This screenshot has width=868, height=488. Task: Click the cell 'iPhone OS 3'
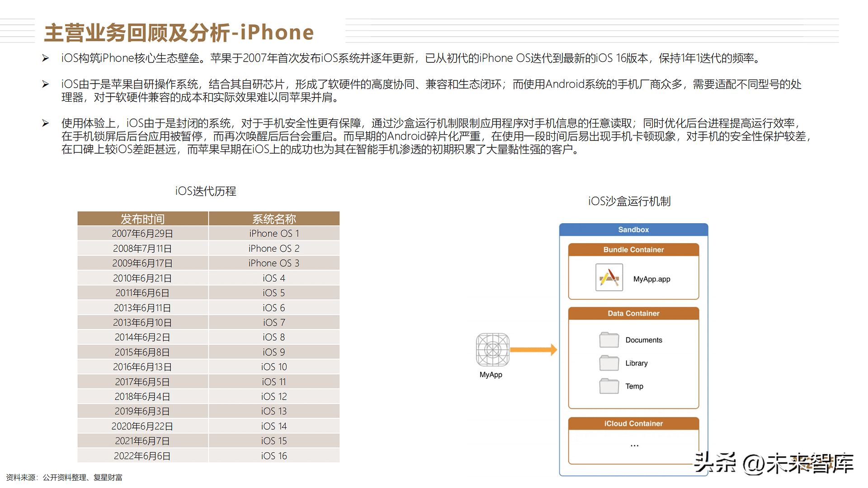[x=274, y=263]
